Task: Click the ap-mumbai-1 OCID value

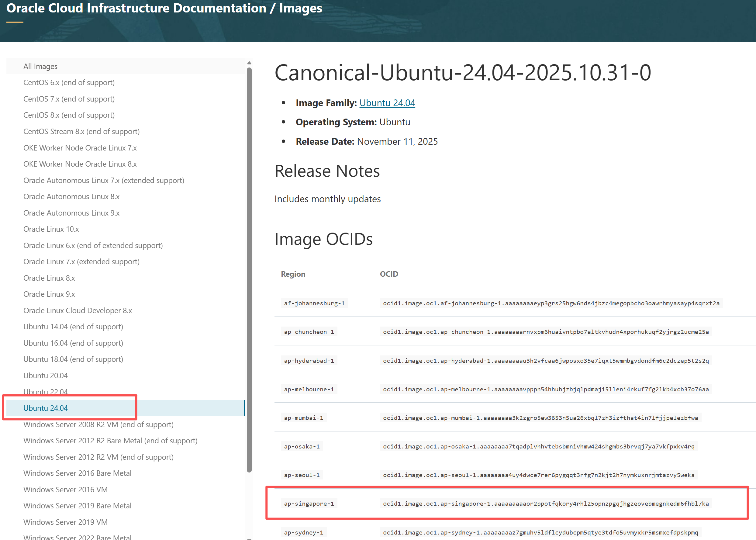Action: (540, 418)
